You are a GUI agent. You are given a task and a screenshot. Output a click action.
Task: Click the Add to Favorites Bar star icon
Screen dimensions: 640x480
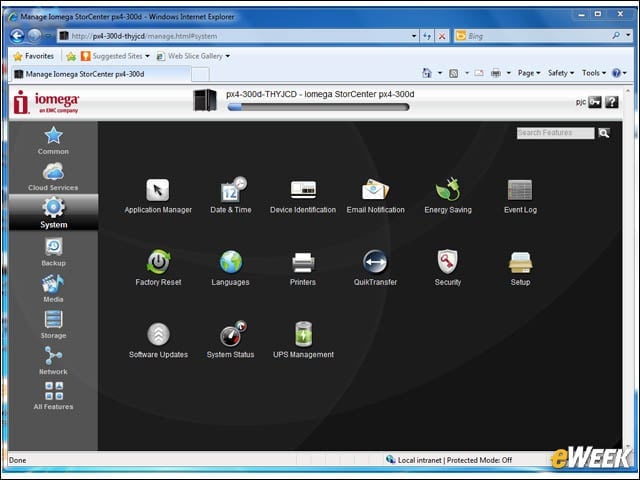click(x=71, y=56)
